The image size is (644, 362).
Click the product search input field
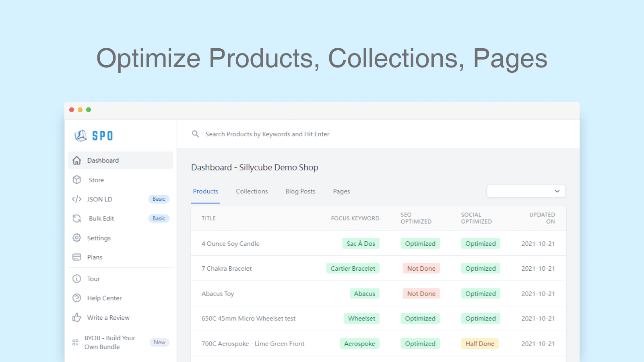[x=282, y=134]
